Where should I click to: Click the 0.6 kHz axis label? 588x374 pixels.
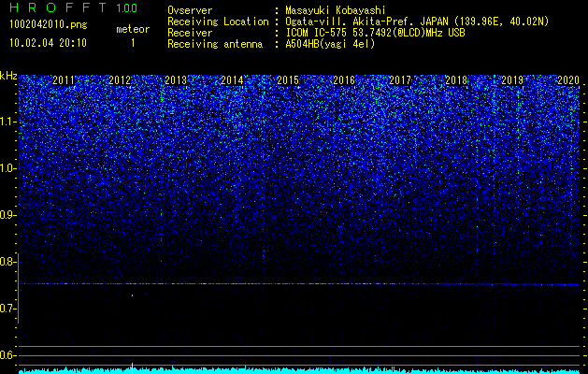[x=8, y=355]
